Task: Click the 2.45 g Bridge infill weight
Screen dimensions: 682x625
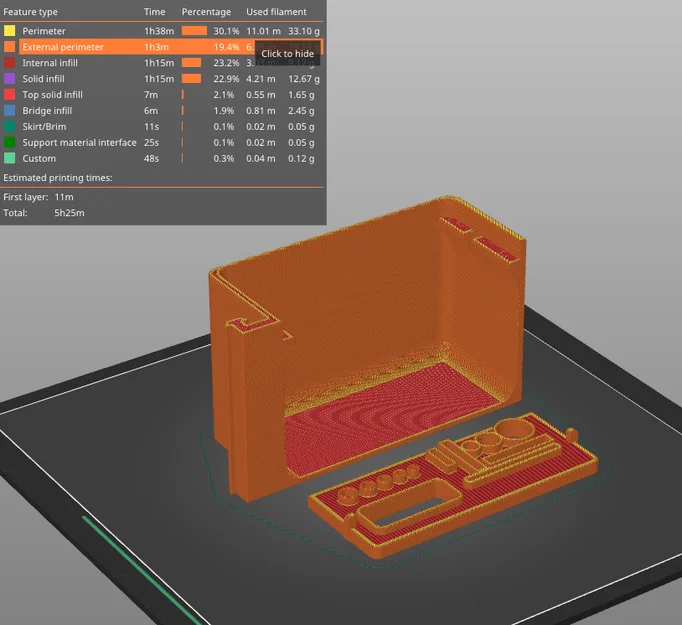Action: [x=301, y=110]
